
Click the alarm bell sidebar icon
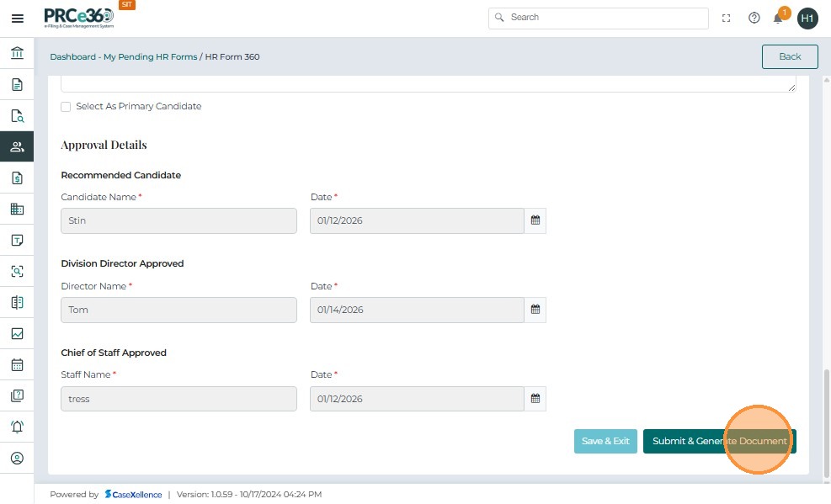click(x=17, y=427)
